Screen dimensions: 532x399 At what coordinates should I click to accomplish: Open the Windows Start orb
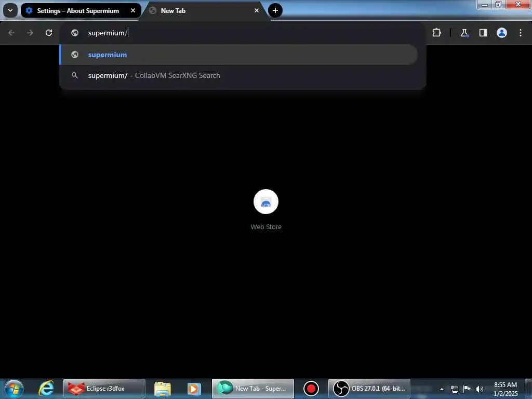[x=14, y=389]
